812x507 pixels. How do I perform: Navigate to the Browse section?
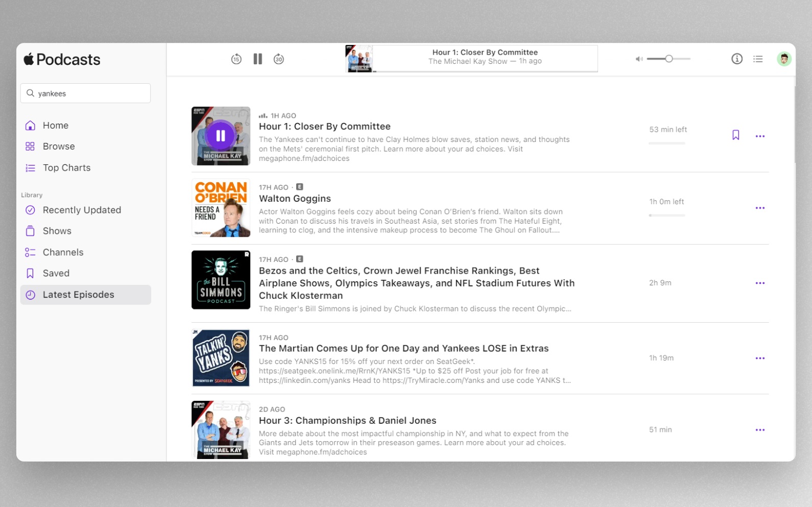[x=59, y=147]
